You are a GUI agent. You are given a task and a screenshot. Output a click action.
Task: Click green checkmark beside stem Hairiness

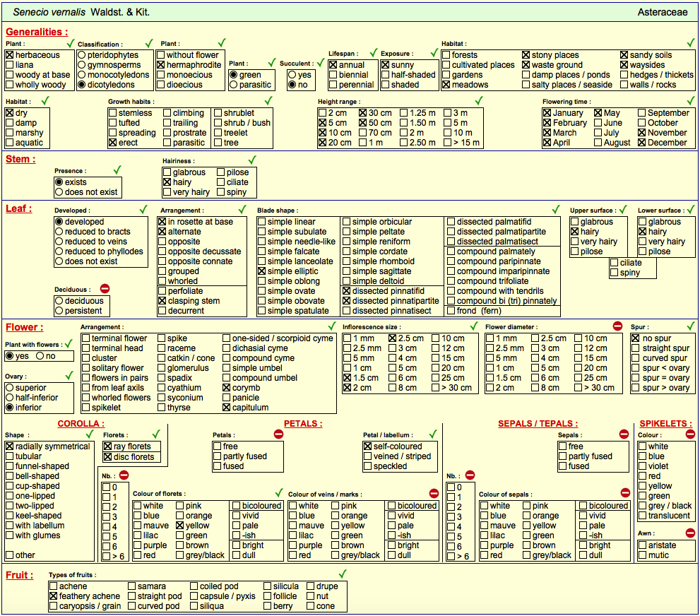(252, 160)
